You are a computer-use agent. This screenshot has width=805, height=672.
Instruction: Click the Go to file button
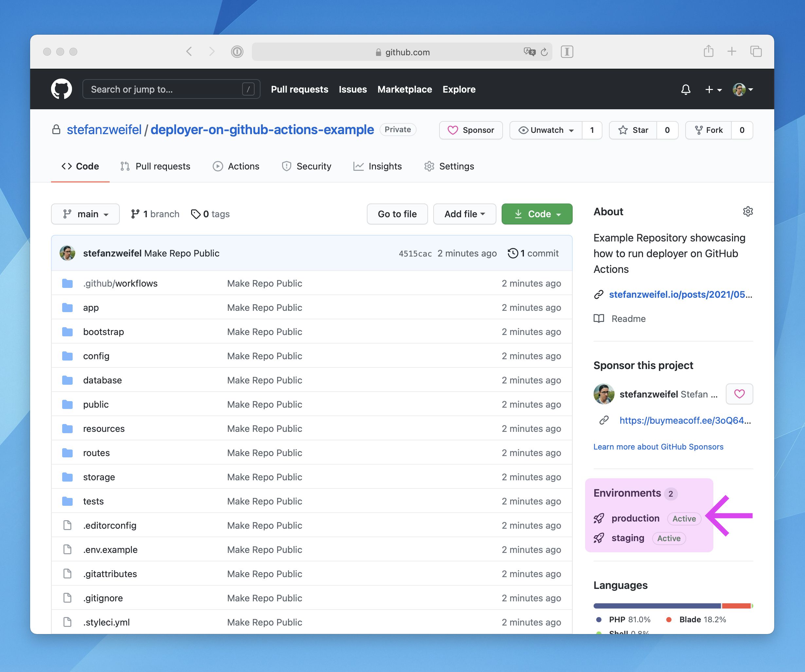397,214
